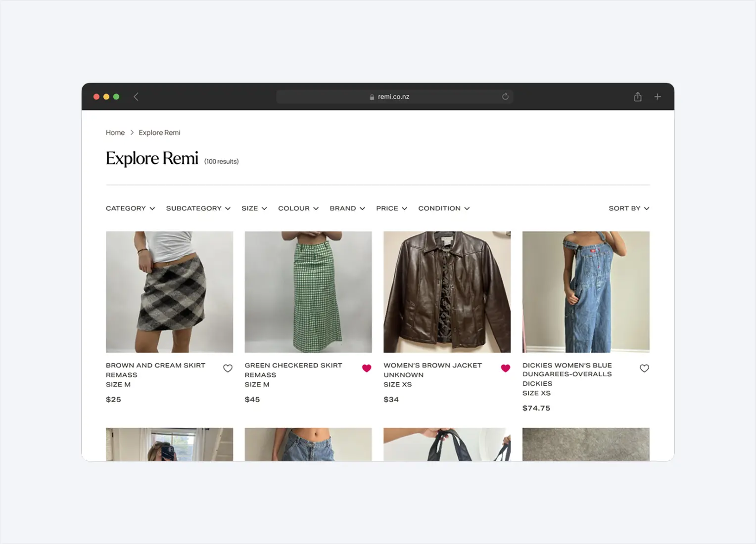Click the $34 price

391,400
